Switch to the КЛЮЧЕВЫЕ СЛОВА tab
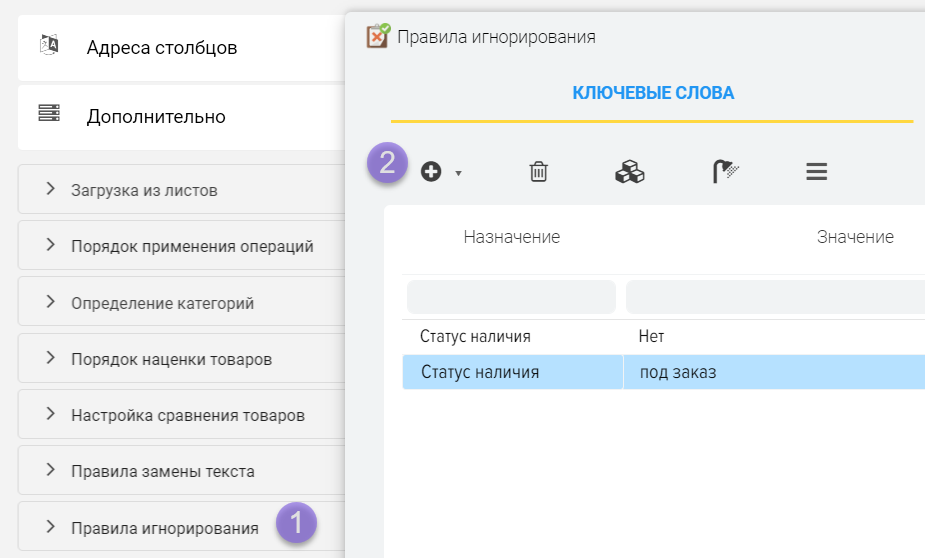 (x=653, y=93)
